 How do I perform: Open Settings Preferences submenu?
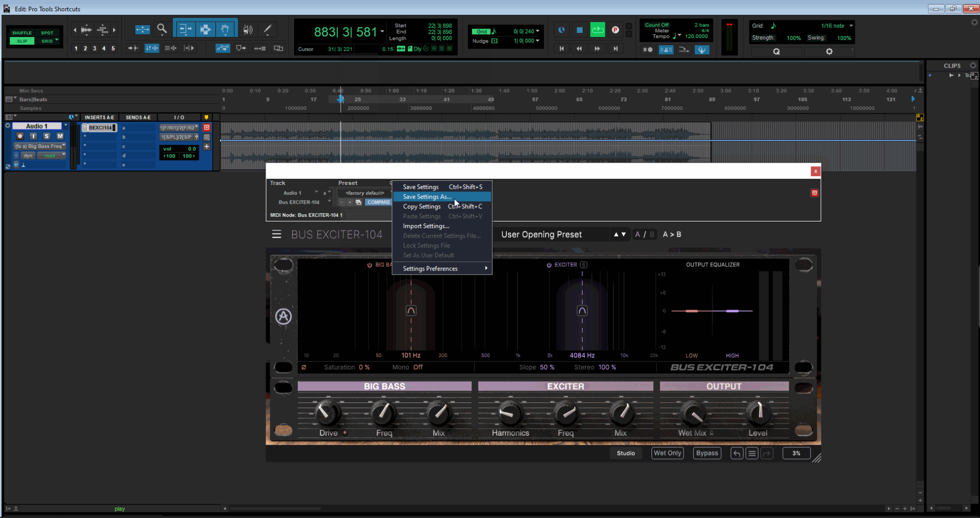pyautogui.click(x=442, y=269)
